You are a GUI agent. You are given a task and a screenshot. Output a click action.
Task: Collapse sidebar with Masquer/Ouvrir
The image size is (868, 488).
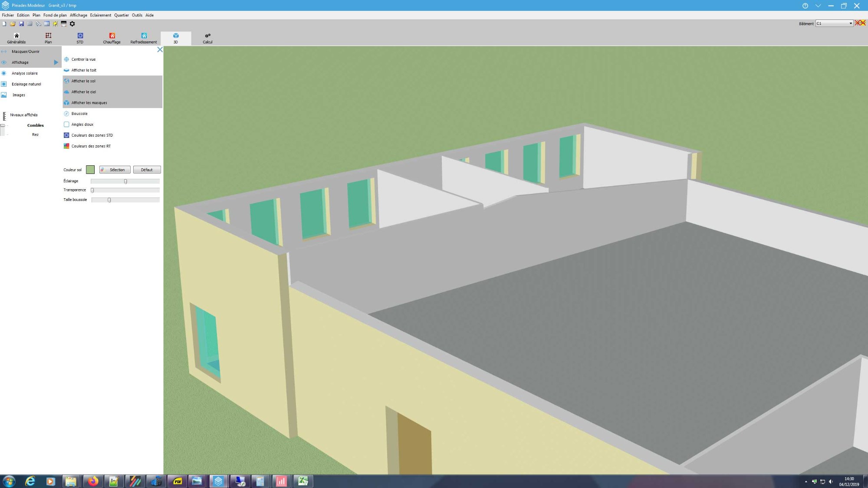(25, 52)
